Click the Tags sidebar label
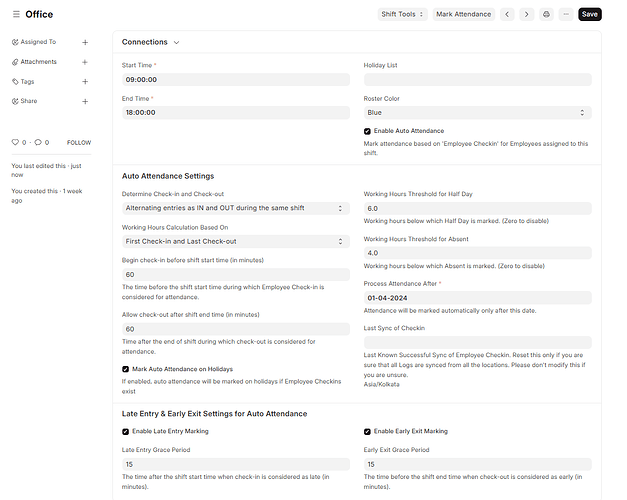 click(27, 82)
